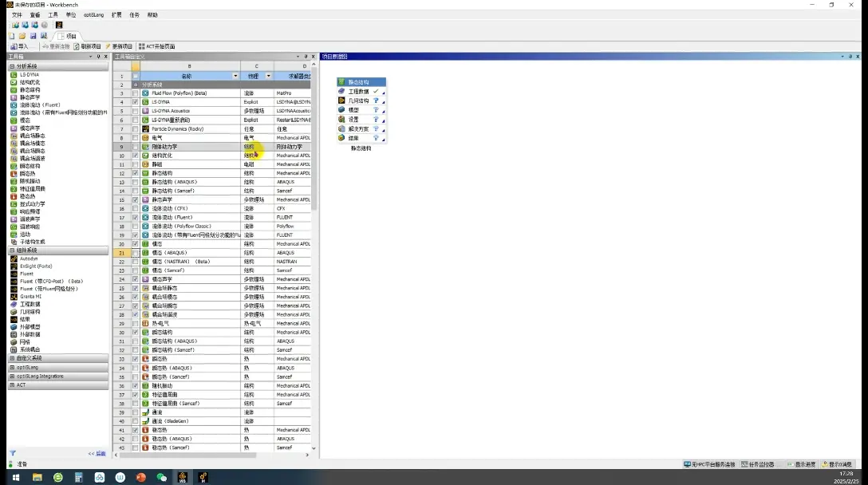
Task: Click the Granta MI toolbox icon
Action: pos(14,296)
